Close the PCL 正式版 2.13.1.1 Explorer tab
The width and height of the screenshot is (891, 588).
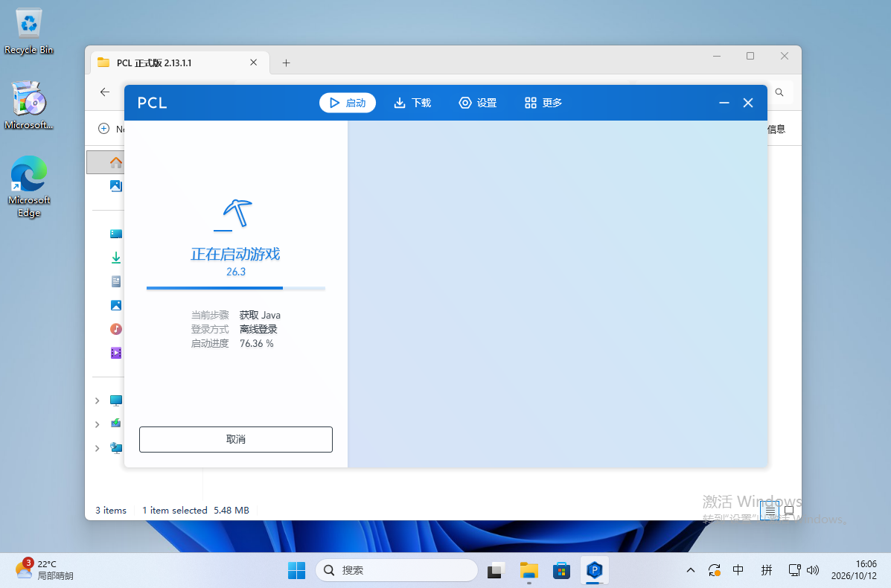point(253,63)
